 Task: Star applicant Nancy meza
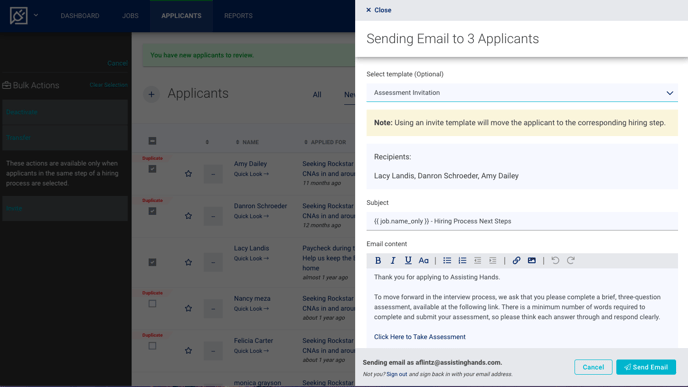pyautogui.click(x=188, y=308)
